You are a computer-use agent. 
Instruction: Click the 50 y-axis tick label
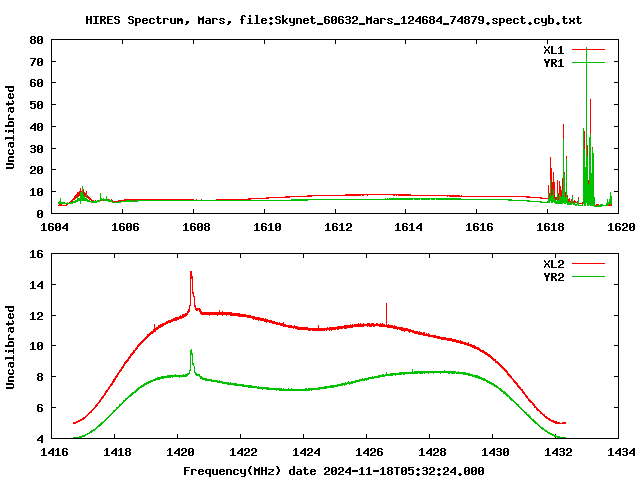[x=36, y=105]
